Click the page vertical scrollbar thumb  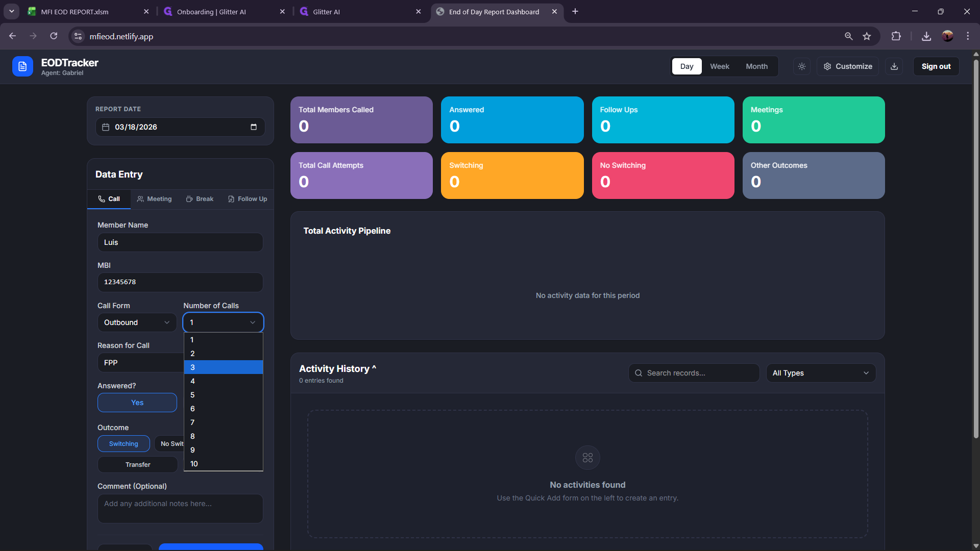pyautogui.click(x=976, y=248)
